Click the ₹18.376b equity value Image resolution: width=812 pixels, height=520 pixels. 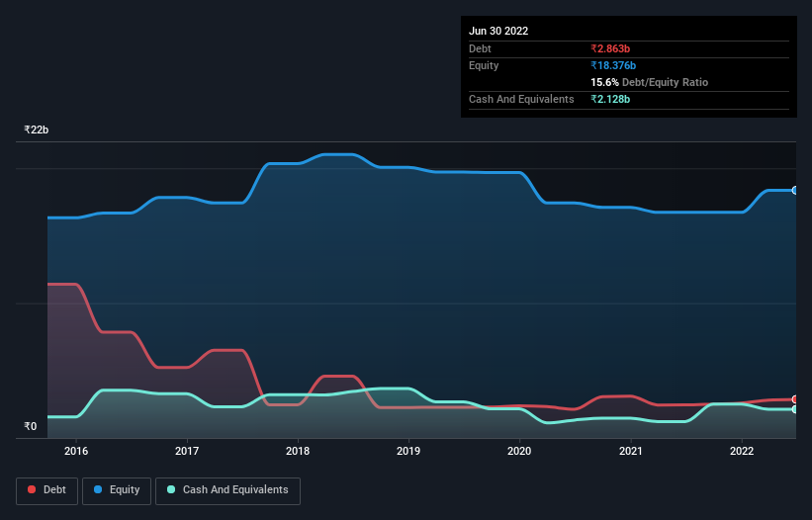[613, 65]
